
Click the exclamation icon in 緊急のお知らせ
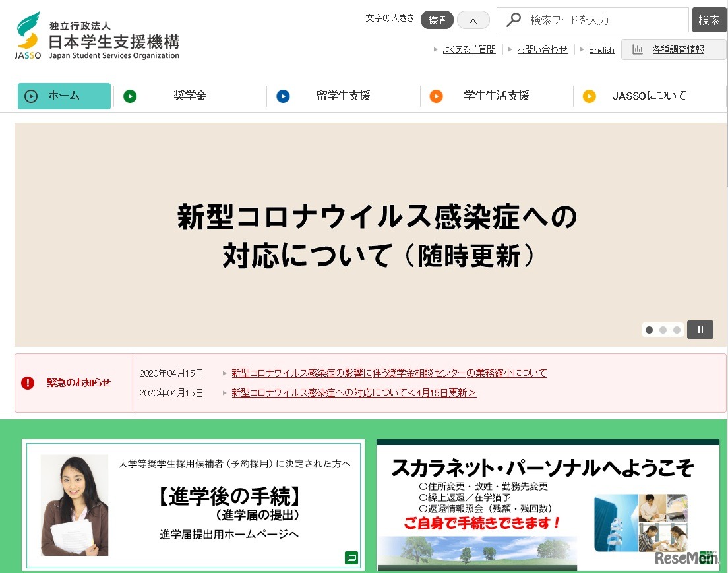28,383
